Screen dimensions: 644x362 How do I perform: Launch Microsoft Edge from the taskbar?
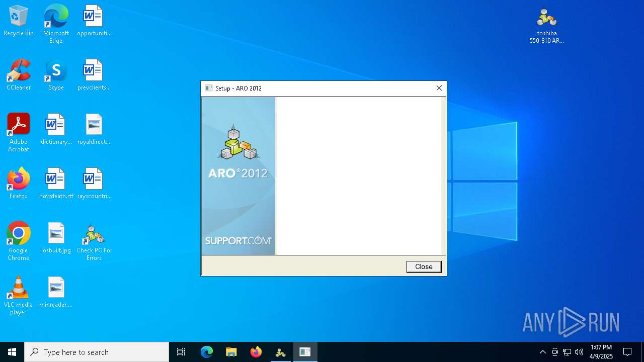point(207,352)
